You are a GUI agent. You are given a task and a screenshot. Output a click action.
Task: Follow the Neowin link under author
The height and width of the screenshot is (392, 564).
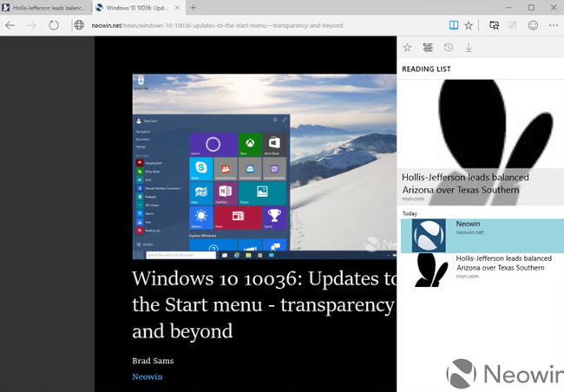click(x=148, y=376)
